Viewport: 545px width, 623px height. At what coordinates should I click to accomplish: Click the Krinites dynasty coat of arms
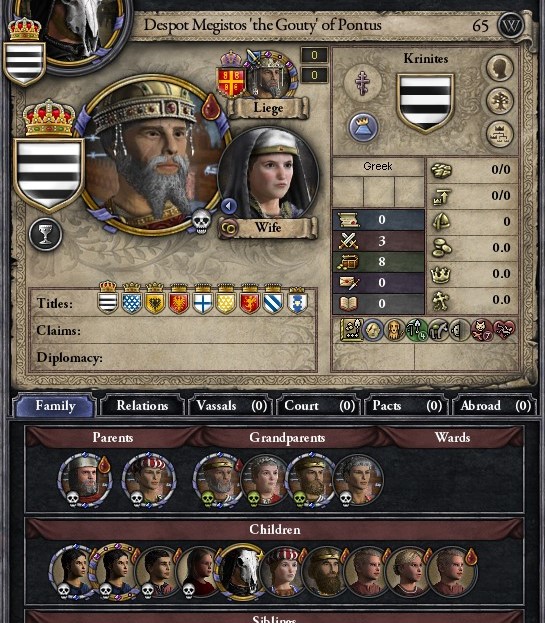(425, 103)
